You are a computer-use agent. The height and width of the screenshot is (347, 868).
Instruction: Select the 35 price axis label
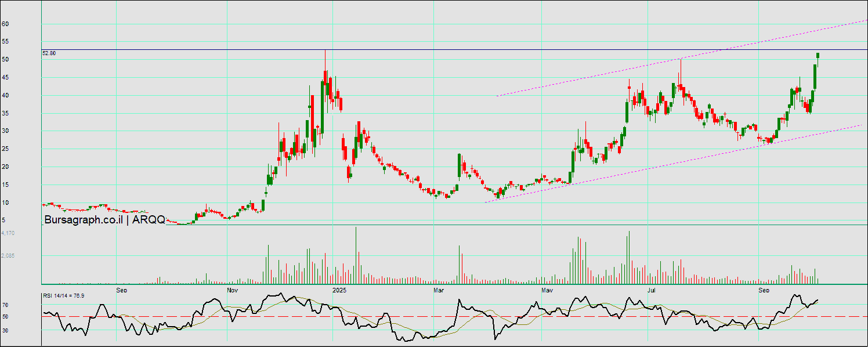[x=5, y=114]
